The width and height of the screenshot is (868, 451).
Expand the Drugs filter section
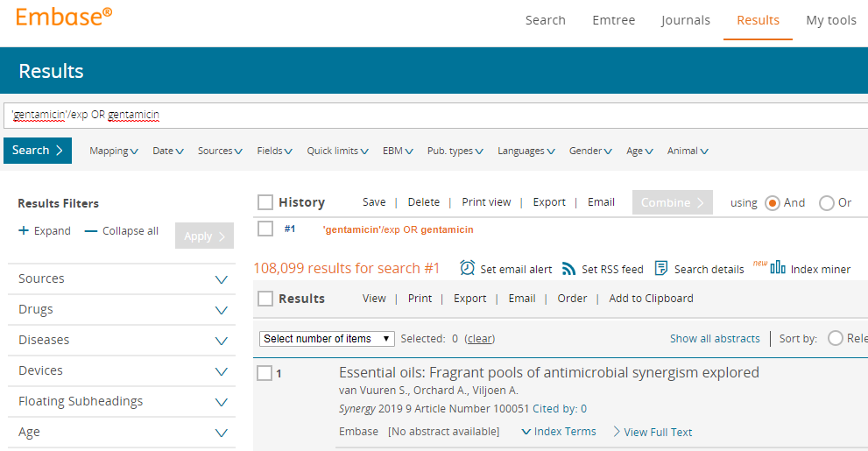click(221, 310)
